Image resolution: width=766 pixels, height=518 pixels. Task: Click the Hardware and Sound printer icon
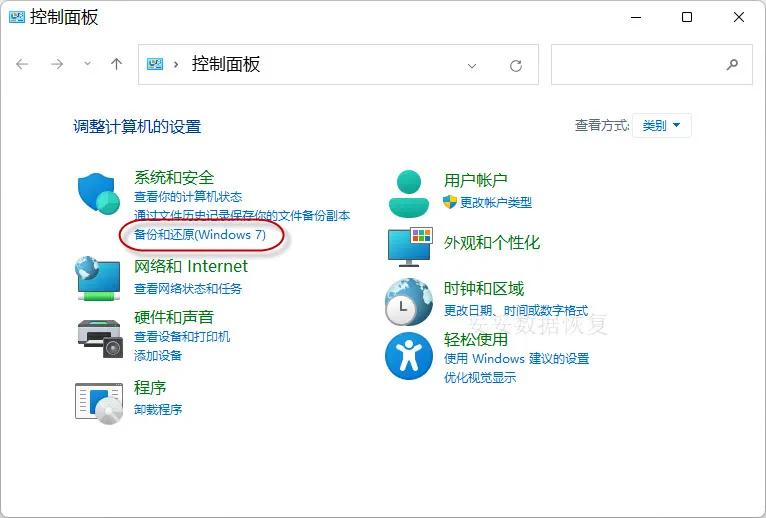(99, 335)
